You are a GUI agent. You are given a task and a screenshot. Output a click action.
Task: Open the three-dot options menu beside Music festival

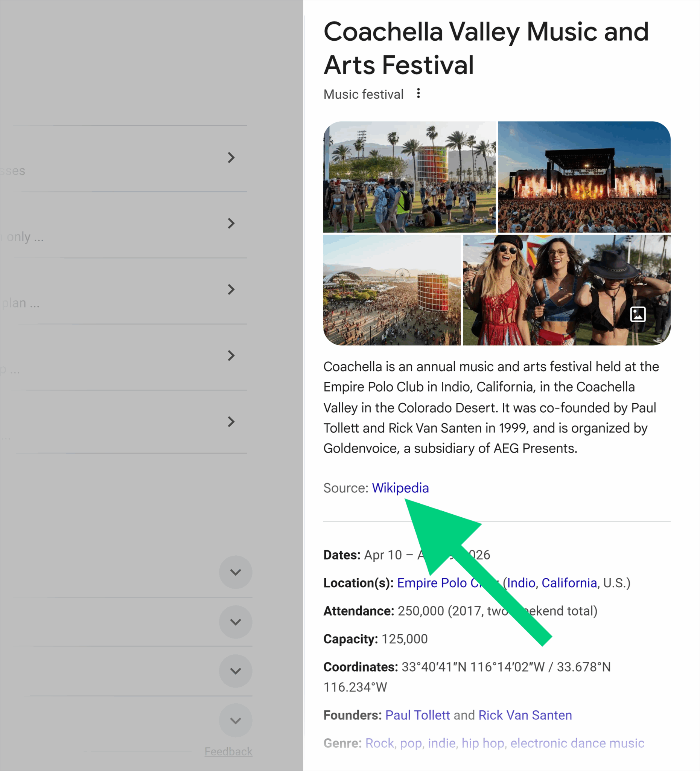(x=418, y=93)
